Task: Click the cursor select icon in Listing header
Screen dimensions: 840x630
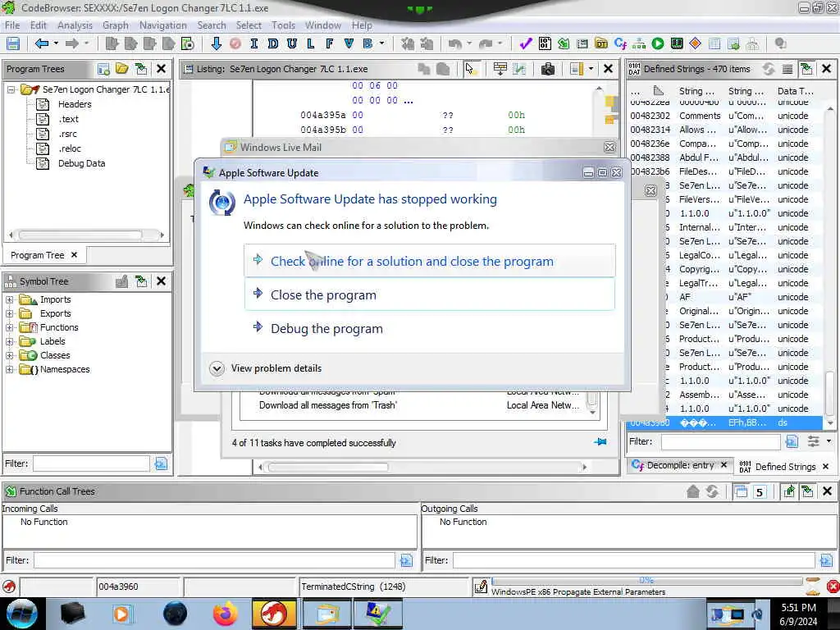Action: click(470, 69)
